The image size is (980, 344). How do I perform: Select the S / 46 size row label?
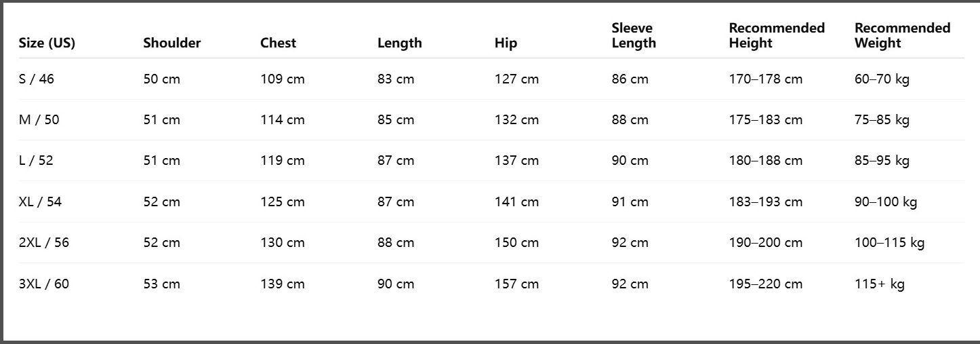click(x=37, y=79)
